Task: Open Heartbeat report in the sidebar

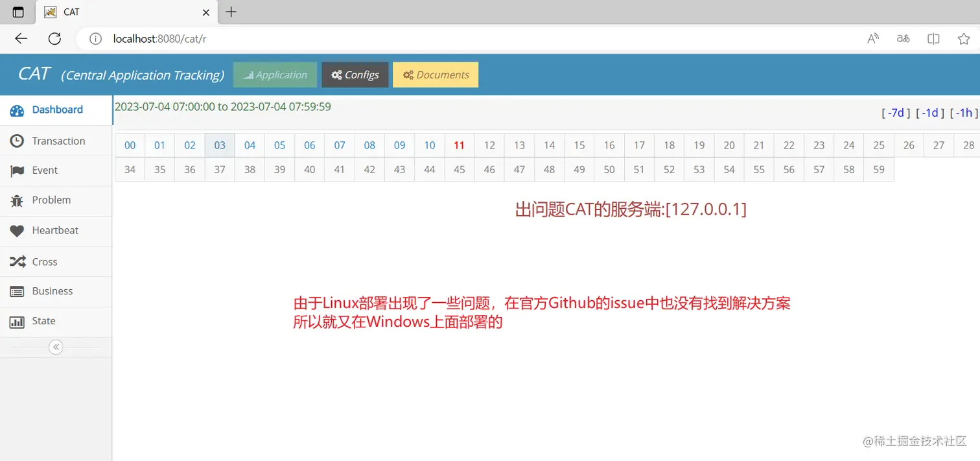Action: pyautogui.click(x=56, y=231)
